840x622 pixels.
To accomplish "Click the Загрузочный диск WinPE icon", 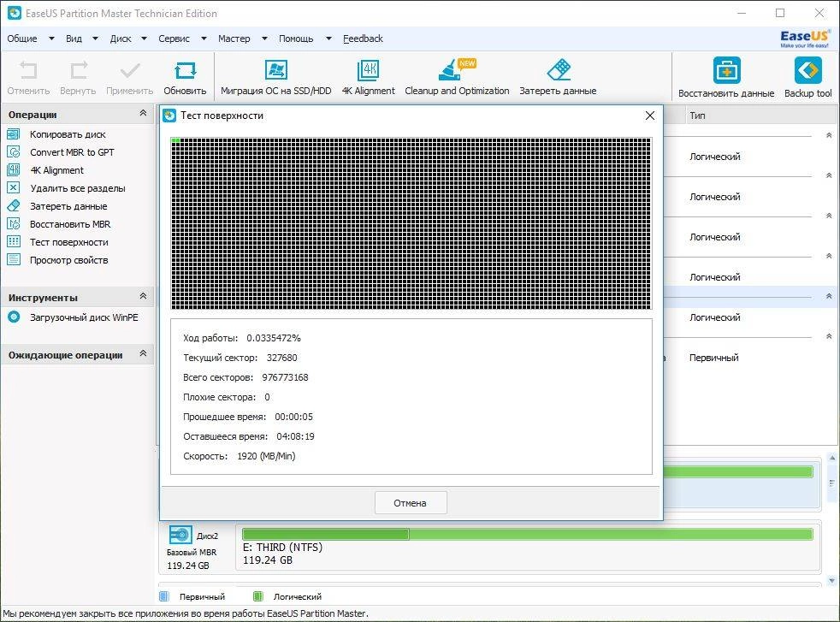I will pyautogui.click(x=14, y=317).
